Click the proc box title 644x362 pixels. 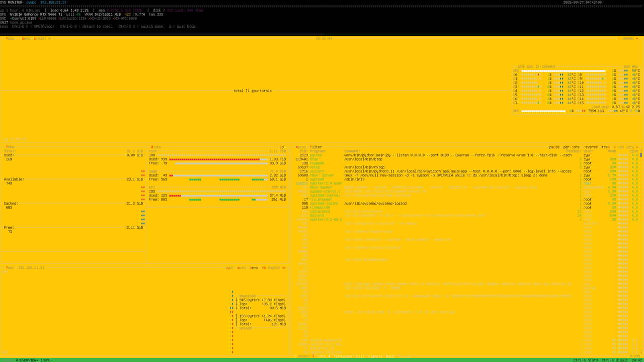pos(301,147)
